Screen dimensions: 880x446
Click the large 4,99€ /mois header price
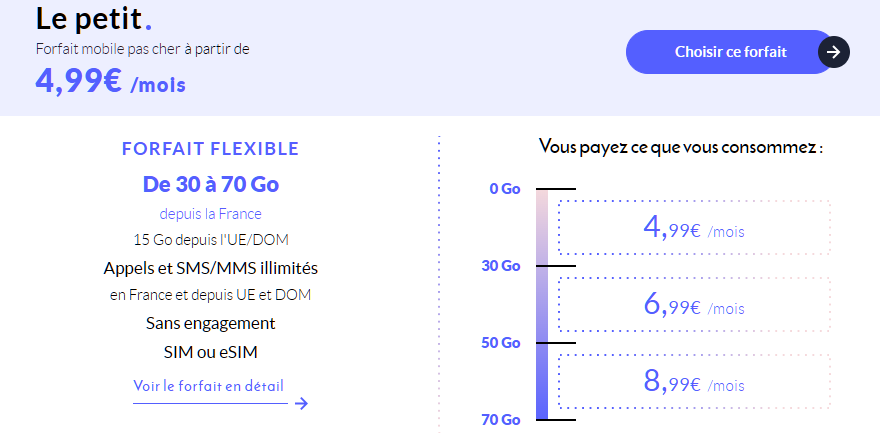(110, 80)
